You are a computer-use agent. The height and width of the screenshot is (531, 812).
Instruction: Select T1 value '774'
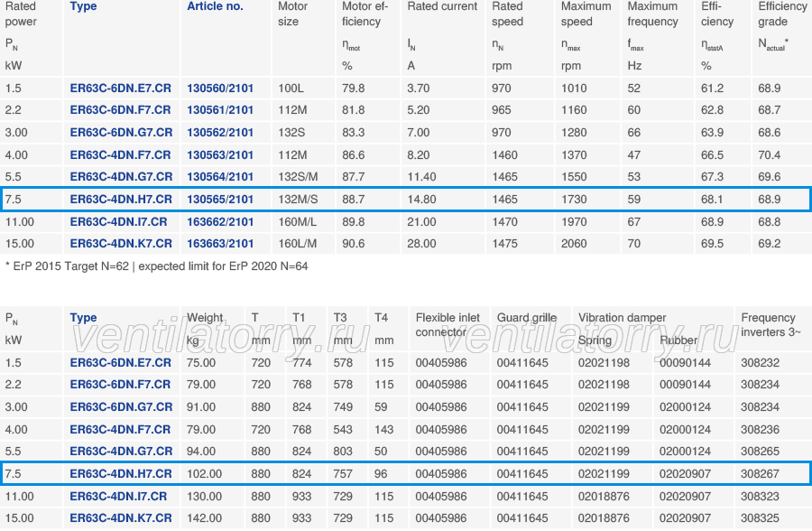[302, 363]
